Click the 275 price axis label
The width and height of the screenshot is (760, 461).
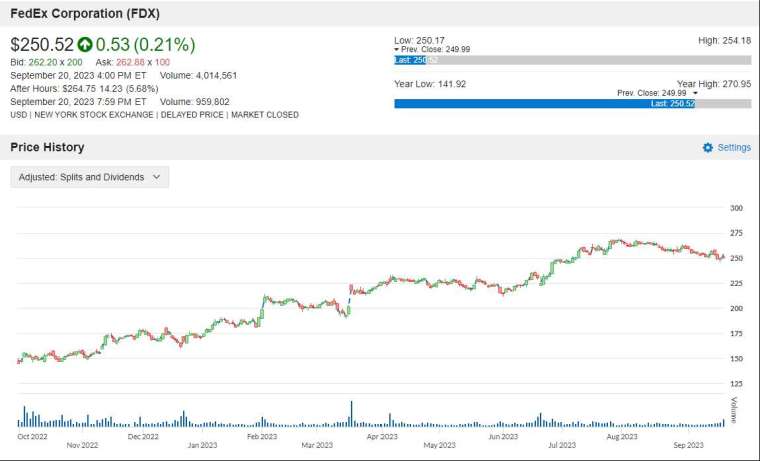click(x=736, y=233)
